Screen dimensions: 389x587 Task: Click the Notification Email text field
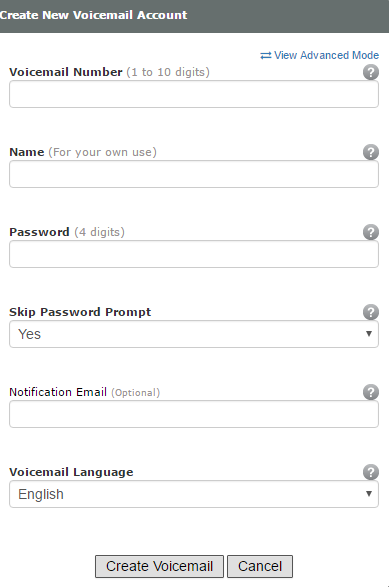click(x=194, y=414)
